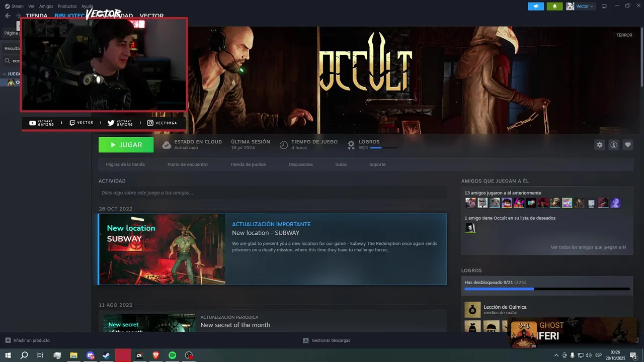Open the New location SUBWAY thumbnail

coord(162,249)
